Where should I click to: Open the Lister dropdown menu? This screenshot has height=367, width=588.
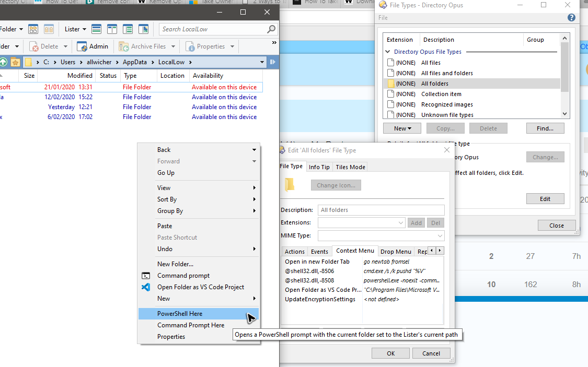(75, 29)
